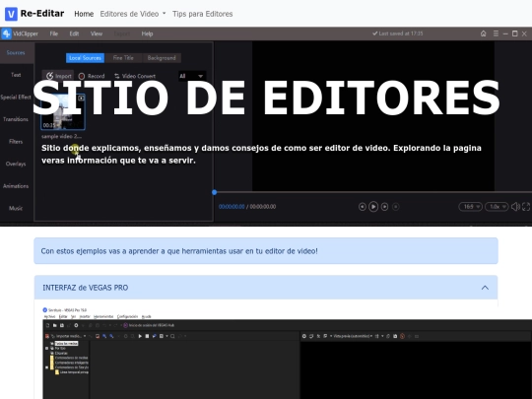Click the VidClipper home icon

coord(483,33)
